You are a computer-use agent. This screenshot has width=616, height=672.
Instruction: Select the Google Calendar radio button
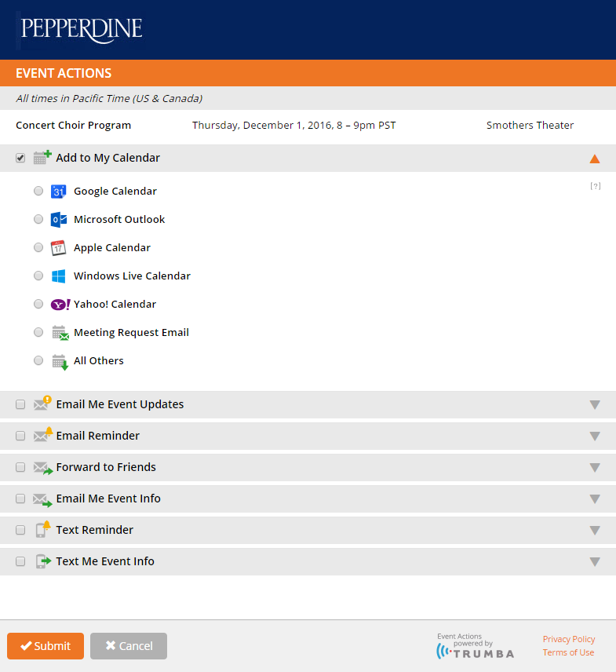click(38, 191)
